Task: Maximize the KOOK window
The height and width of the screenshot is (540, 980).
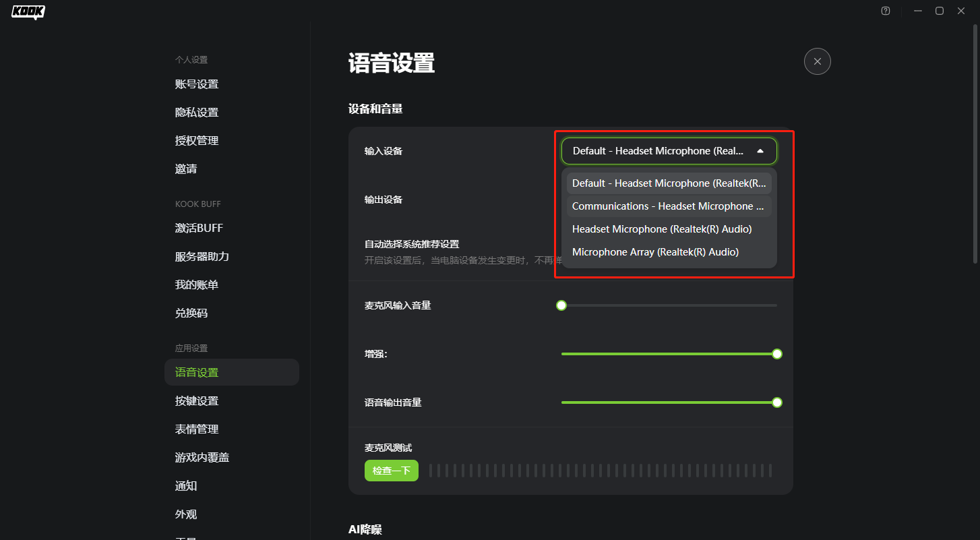Action: click(940, 11)
